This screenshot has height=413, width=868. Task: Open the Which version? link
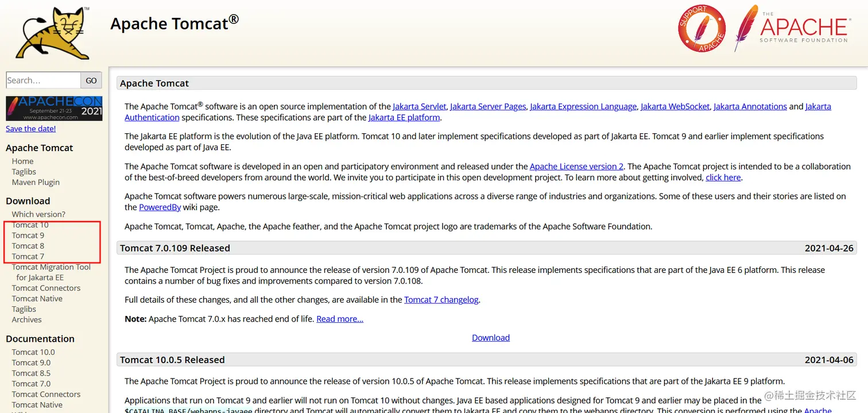(38, 214)
